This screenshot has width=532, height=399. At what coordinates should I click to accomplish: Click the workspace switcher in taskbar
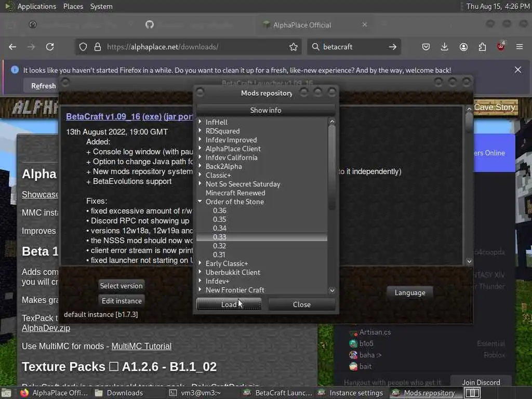pos(472,393)
